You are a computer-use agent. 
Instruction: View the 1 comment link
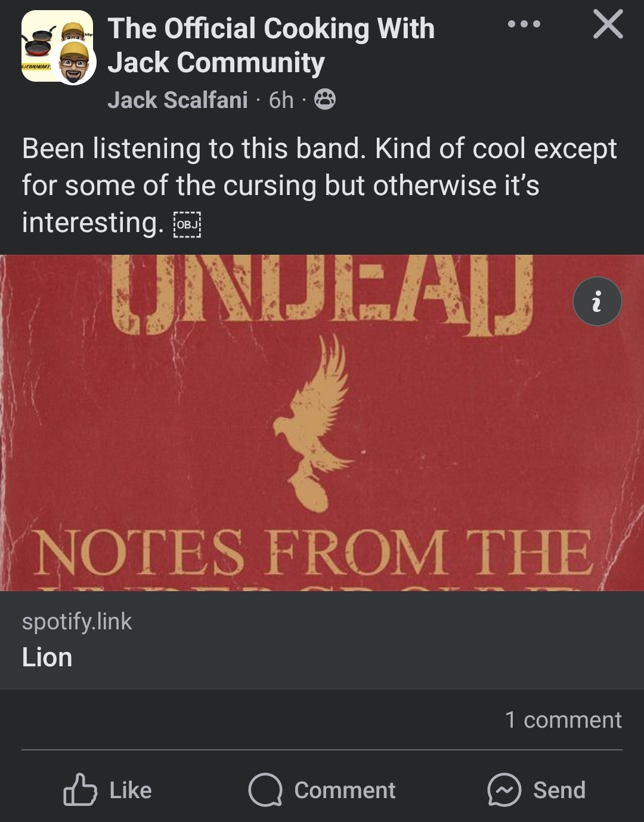tap(563, 719)
